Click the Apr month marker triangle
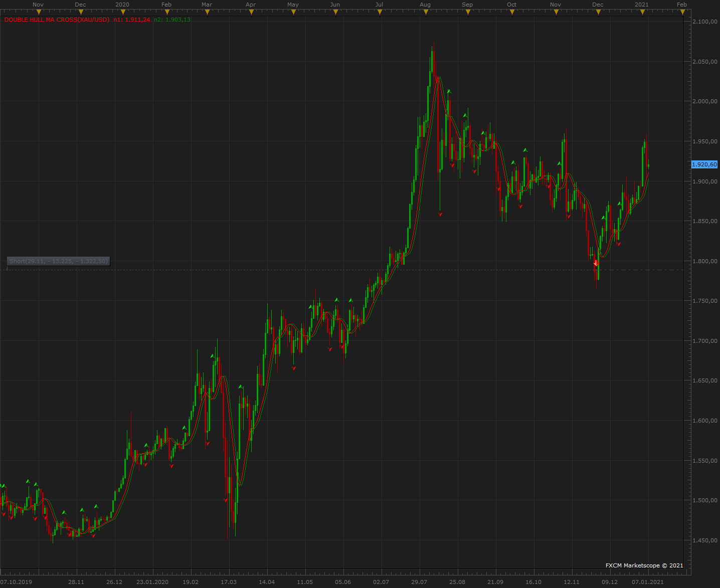 click(x=251, y=12)
